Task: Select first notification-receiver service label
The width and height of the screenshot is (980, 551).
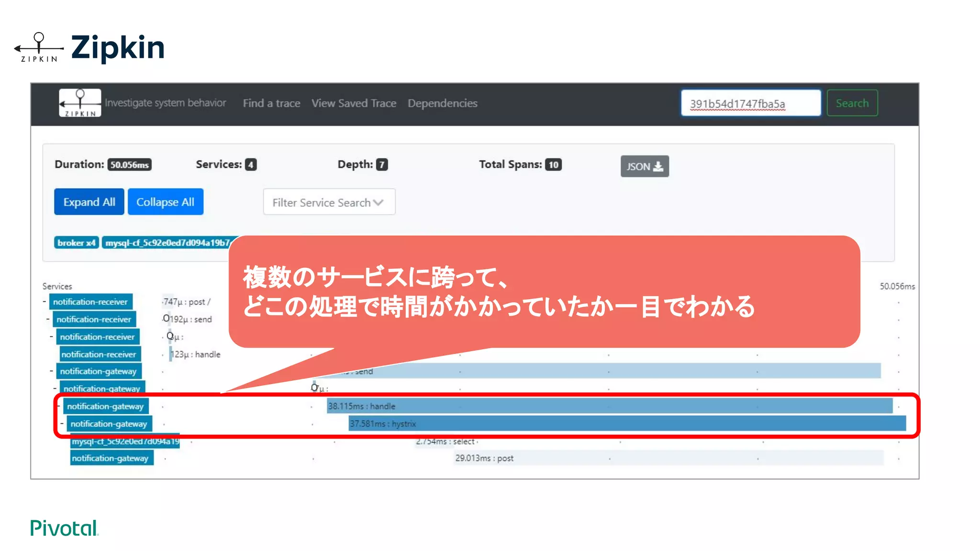Action: (90, 302)
